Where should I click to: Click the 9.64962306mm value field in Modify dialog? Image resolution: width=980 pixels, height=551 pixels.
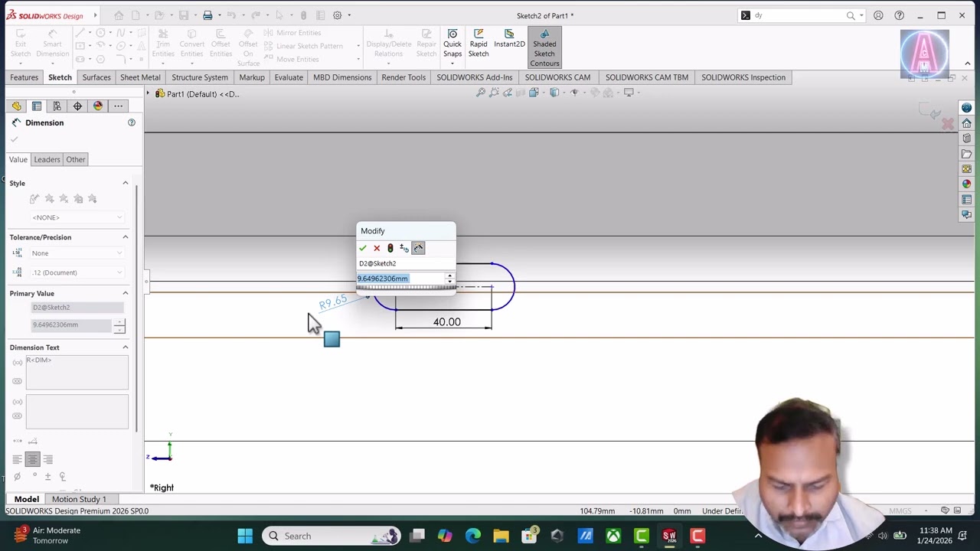(x=401, y=279)
